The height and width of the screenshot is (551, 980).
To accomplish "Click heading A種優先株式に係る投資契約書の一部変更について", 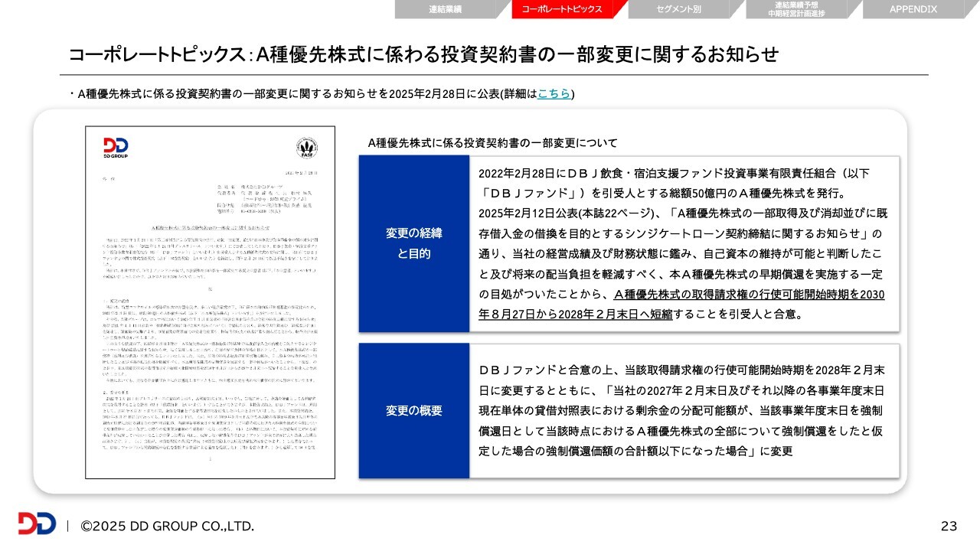I will (x=493, y=143).
